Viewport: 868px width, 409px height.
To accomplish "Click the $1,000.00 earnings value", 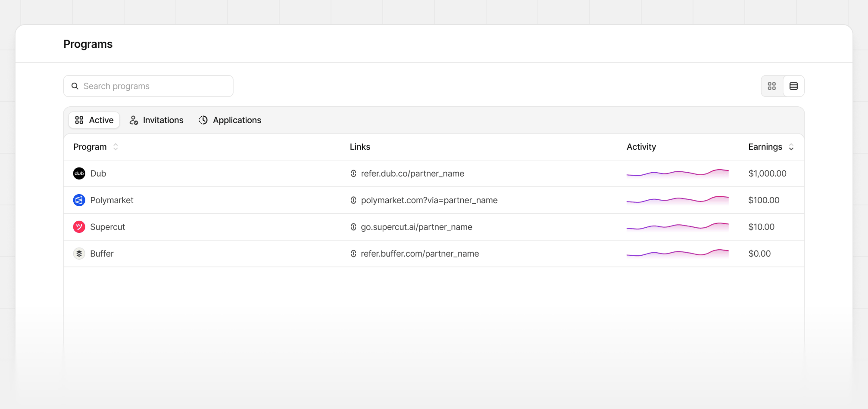I will coord(767,174).
